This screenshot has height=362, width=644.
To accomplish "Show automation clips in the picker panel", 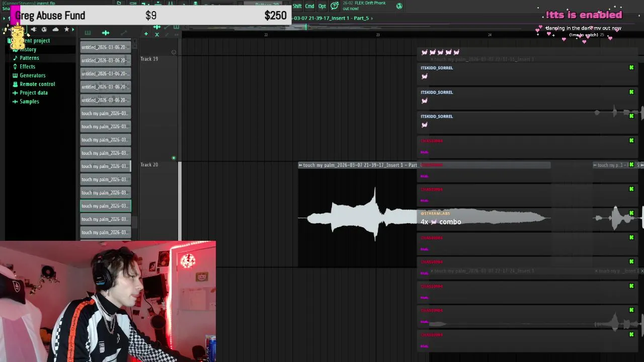I will [124, 33].
